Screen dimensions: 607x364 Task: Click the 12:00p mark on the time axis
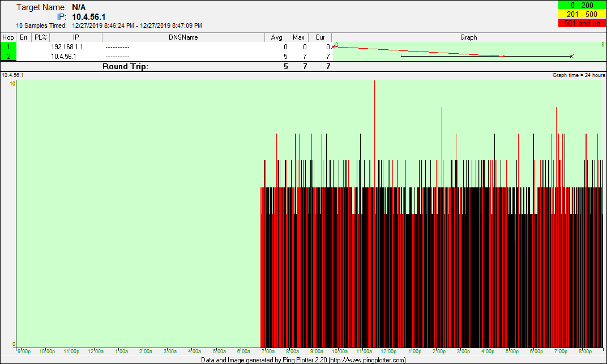(x=388, y=352)
